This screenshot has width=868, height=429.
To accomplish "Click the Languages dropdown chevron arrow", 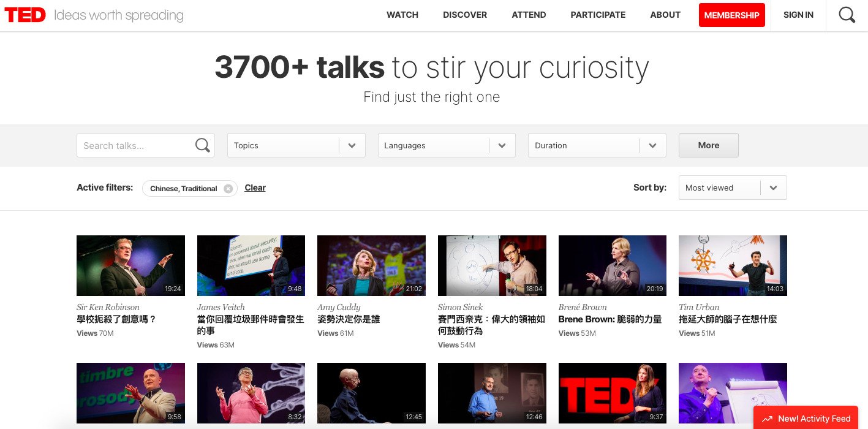I will [x=502, y=146].
